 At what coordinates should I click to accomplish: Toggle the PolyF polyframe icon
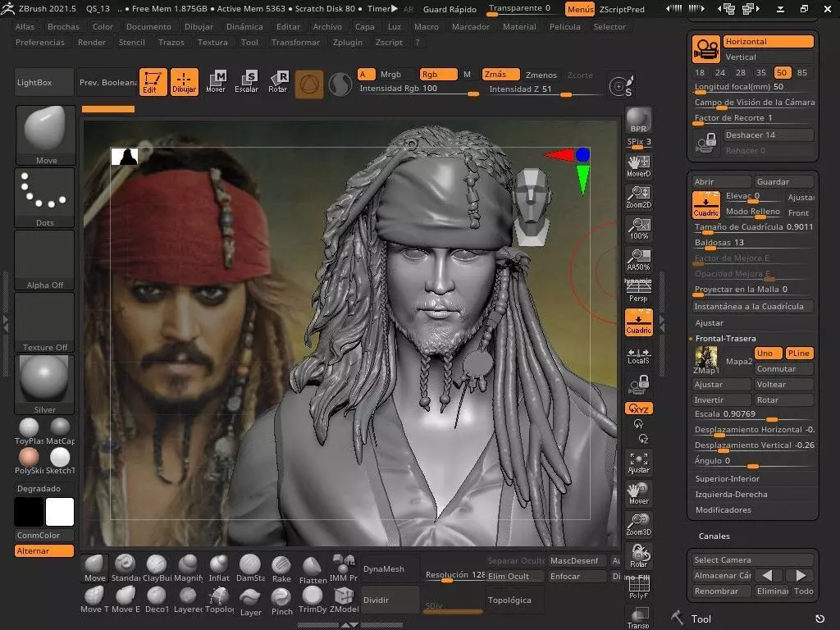tap(638, 587)
